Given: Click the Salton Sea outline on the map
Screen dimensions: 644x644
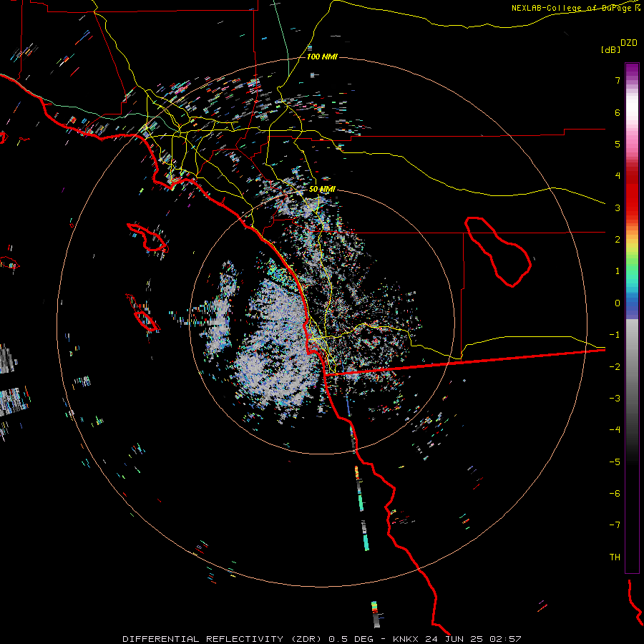Looking at the screenshot, I should (x=499, y=252).
